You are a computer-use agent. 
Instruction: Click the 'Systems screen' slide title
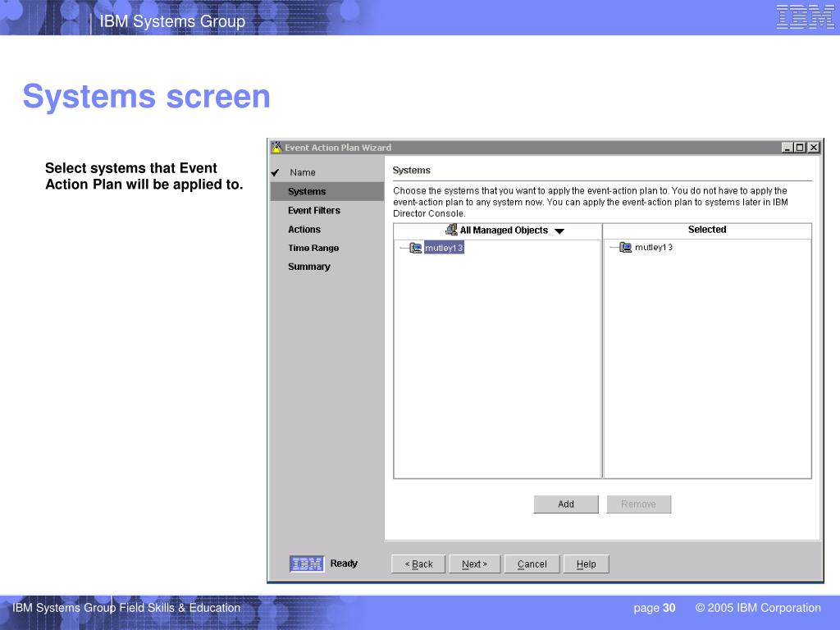tap(146, 97)
